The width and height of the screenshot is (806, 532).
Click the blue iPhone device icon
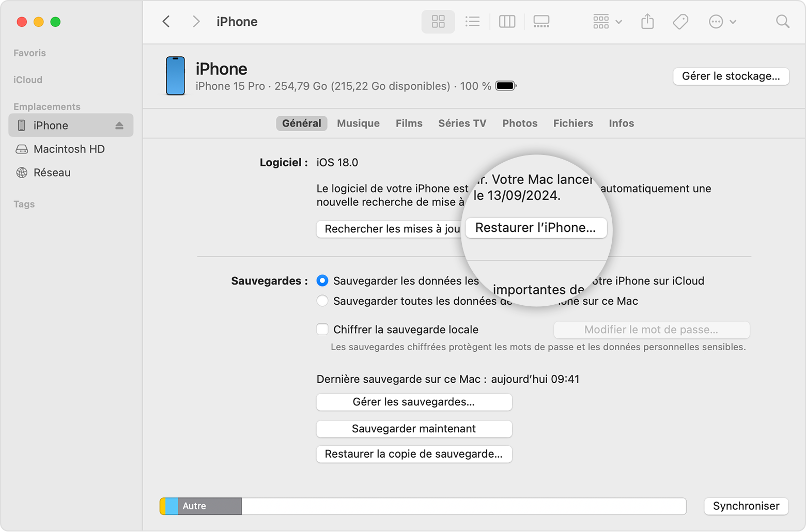(x=176, y=76)
